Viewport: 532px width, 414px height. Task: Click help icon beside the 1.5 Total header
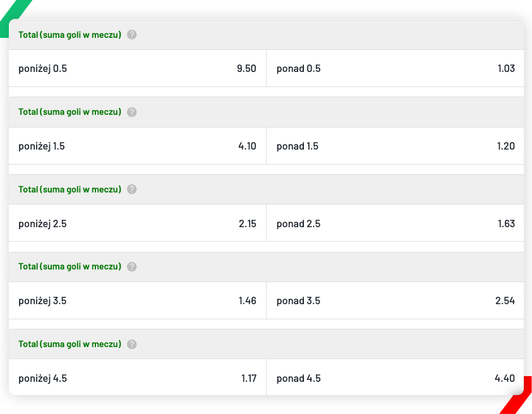point(131,112)
